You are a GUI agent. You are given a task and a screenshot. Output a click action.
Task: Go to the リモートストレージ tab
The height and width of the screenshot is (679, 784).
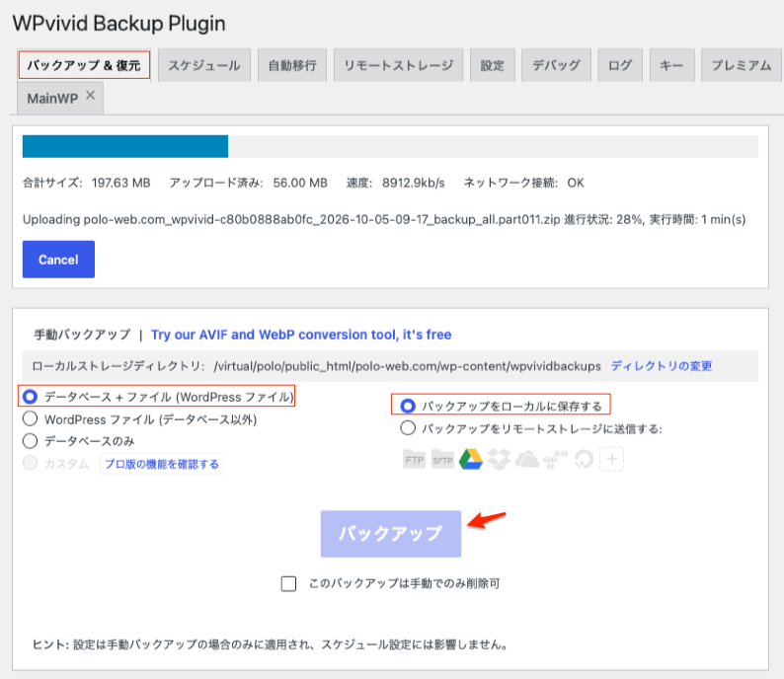(398, 65)
